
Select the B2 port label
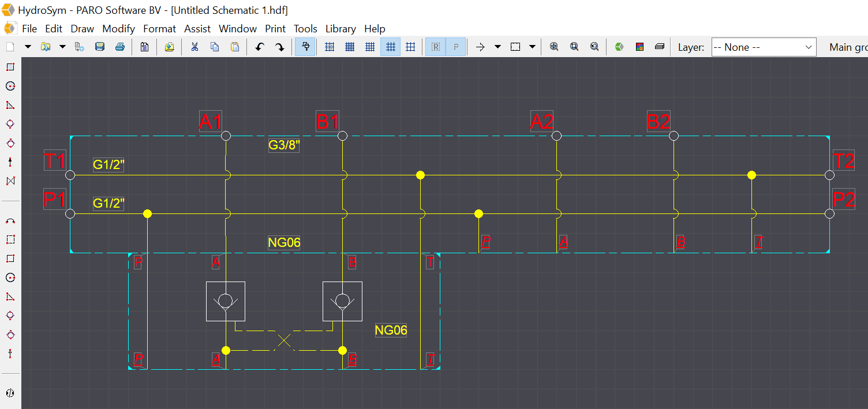[659, 121]
